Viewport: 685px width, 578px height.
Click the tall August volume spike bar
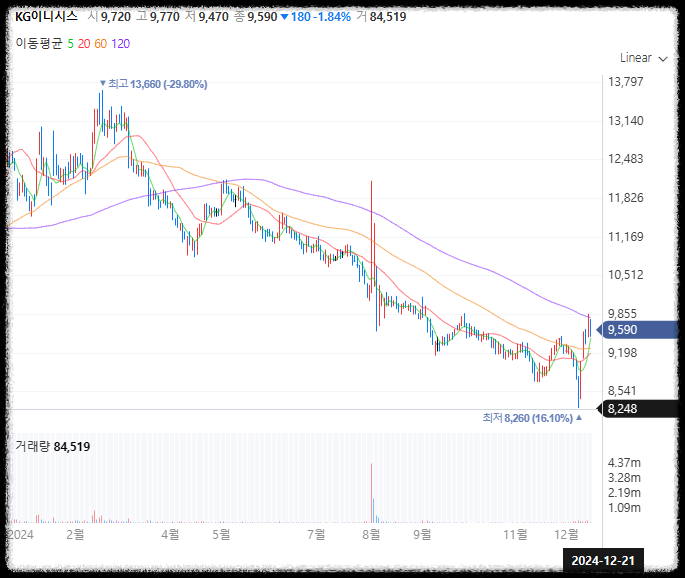[371, 493]
